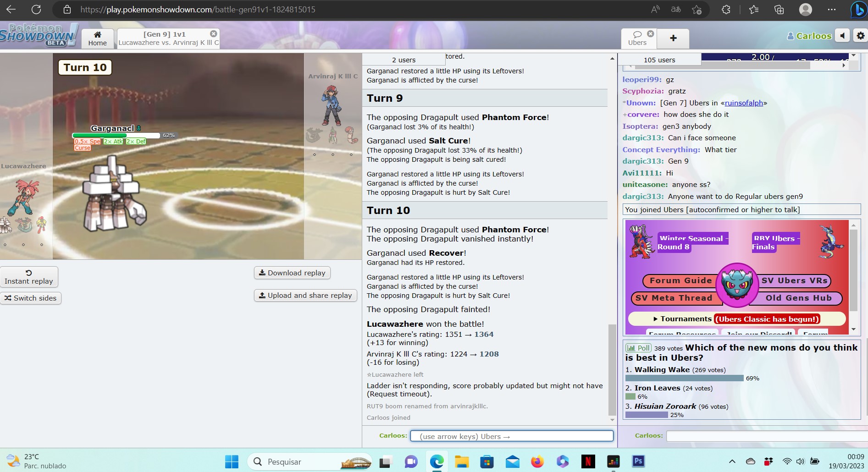The height and width of the screenshot is (472, 868).
Task: Open Photoshop from taskbar
Action: [x=638, y=461]
